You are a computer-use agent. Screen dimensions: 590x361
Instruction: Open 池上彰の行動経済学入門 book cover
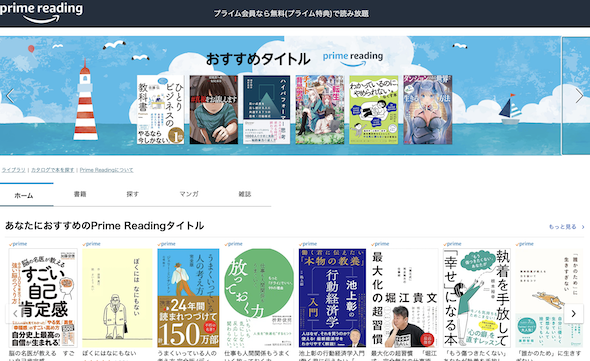[332, 298]
